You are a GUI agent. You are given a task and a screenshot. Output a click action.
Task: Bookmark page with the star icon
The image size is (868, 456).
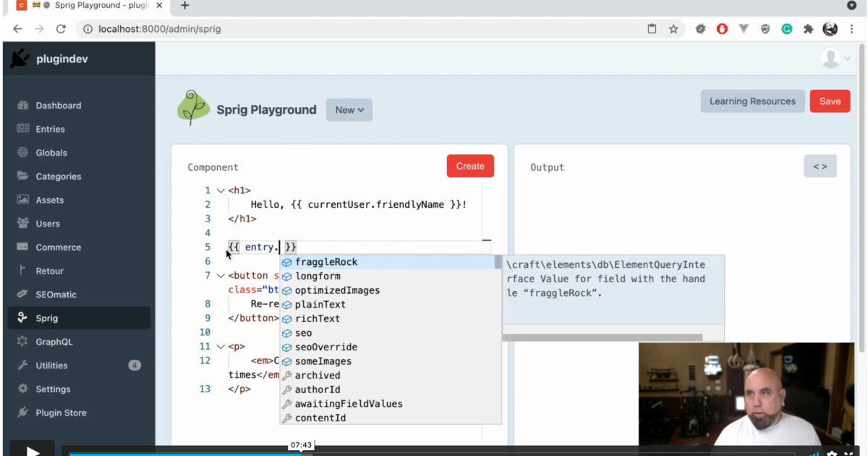[673, 29]
